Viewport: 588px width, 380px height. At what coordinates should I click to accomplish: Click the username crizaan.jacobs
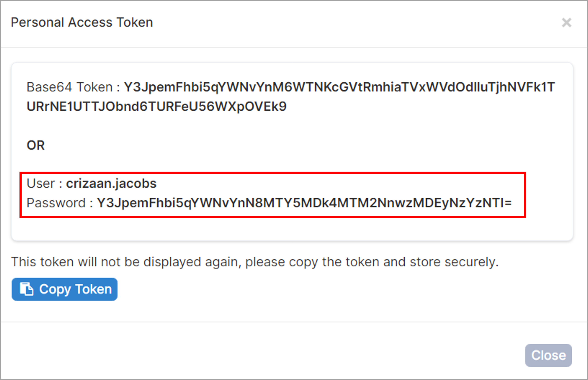111,184
